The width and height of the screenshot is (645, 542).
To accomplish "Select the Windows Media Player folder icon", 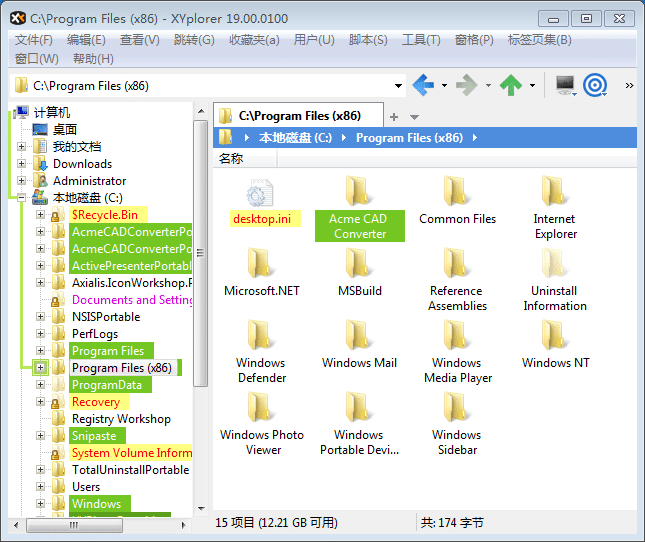I will pos(457,335).
